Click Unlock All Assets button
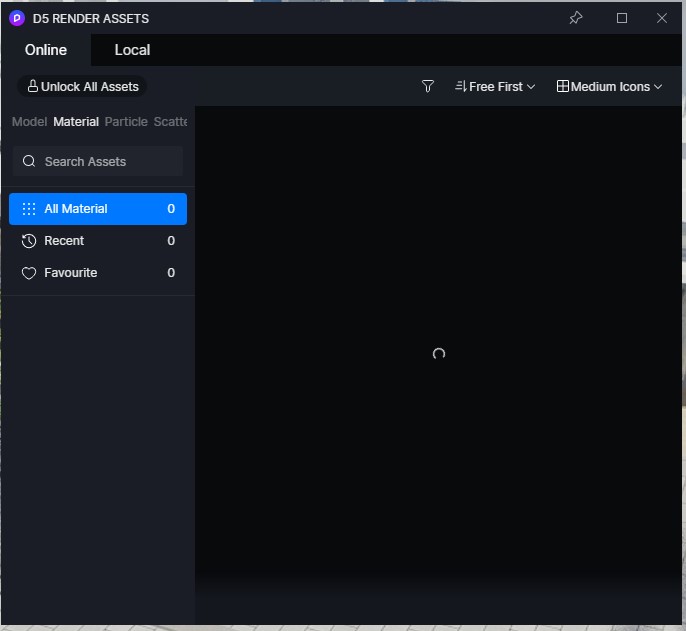 (x=82, y=87)
